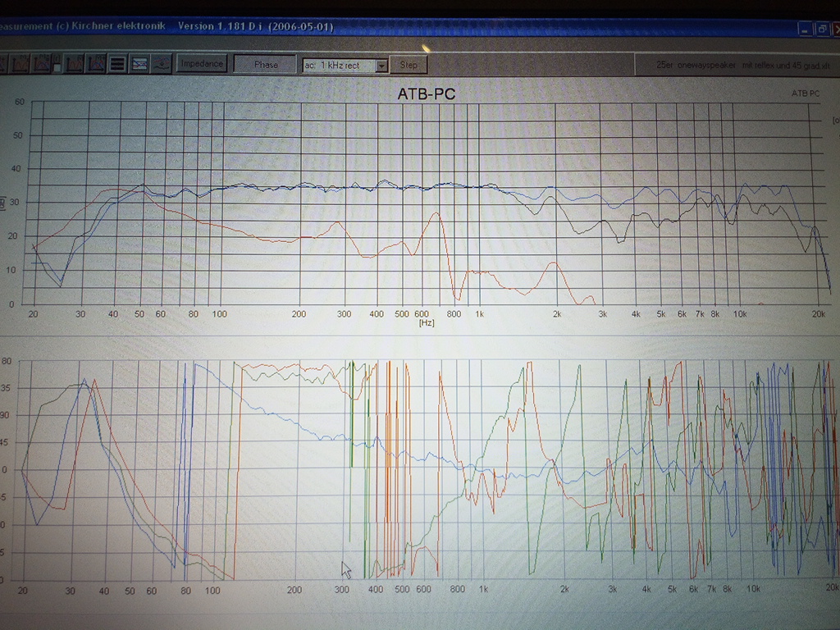Click the second chart icon from toolbar's left
840x630 pixels.
point(20,64)
